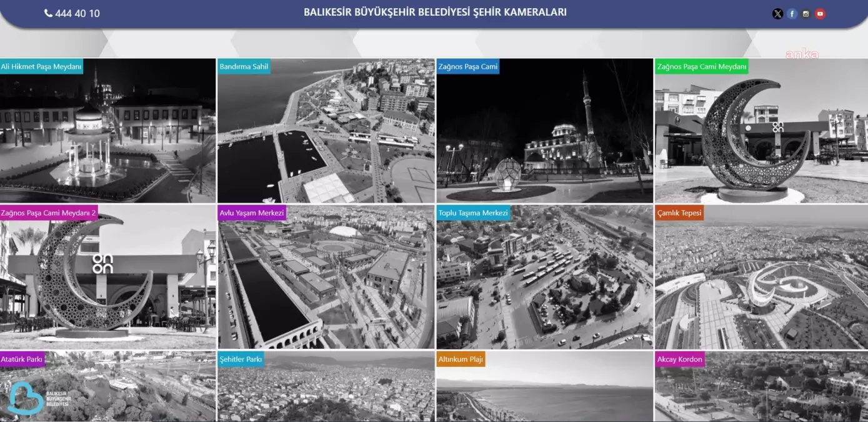Open the Bandırma Sahil camera label
868x422 pixels.
pos(243,66)
